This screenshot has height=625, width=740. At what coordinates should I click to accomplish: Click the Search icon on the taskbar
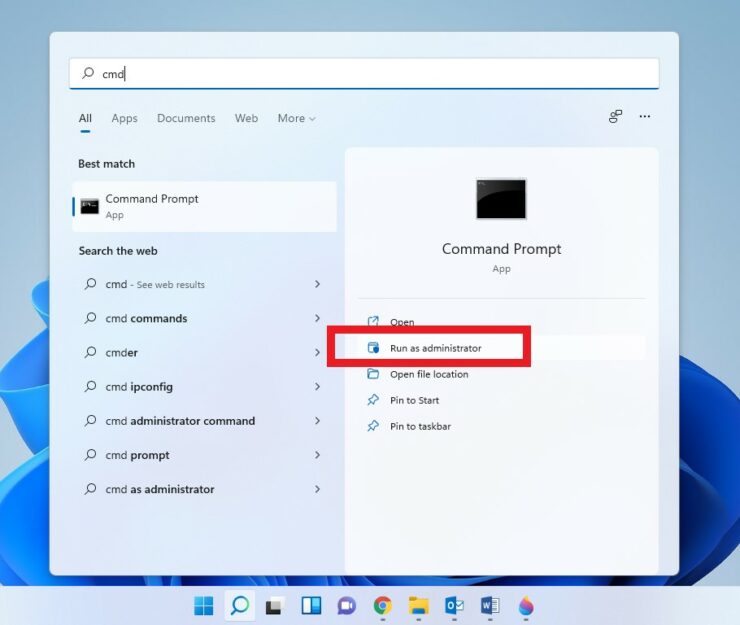click(240, 605)
